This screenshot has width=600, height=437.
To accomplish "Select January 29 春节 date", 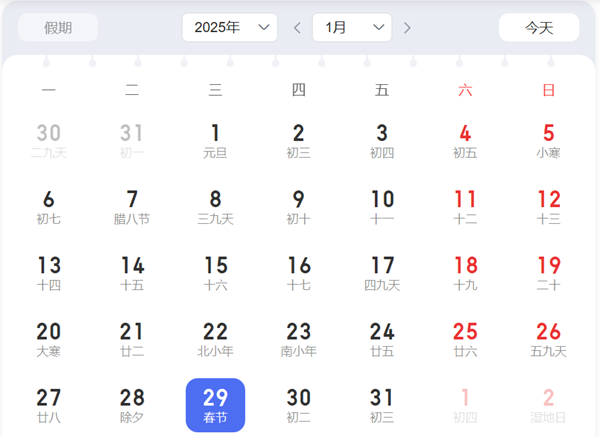I will pos(215,405).
